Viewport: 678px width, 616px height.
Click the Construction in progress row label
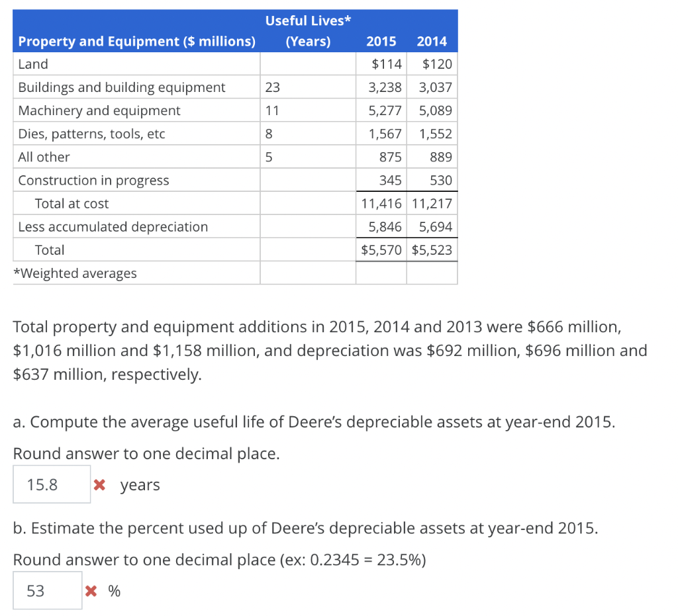point(94,180)
